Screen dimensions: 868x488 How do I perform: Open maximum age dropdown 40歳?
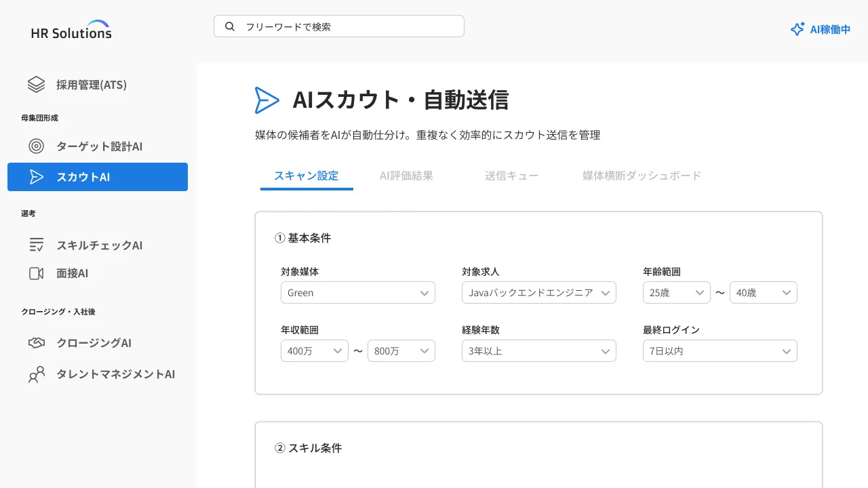tap(764, 293)
